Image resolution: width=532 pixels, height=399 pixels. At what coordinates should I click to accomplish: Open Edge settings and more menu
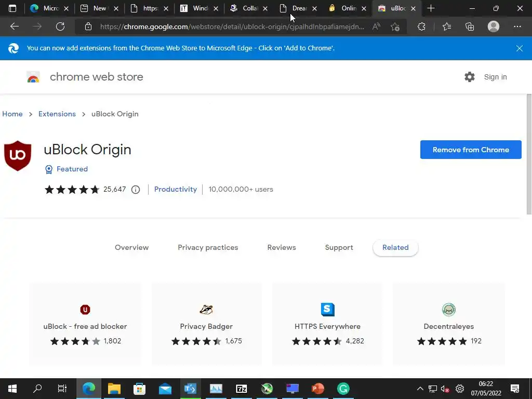[x=517, y=26]
